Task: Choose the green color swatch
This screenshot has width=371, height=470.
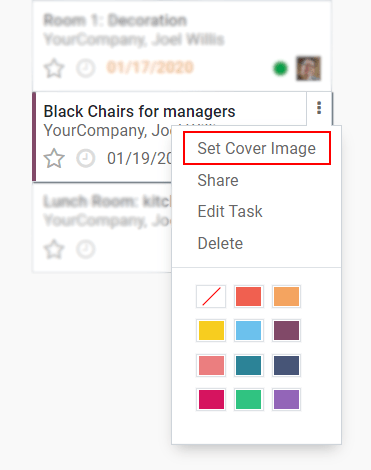Action: pyautogui.click(x=249, y=399)
